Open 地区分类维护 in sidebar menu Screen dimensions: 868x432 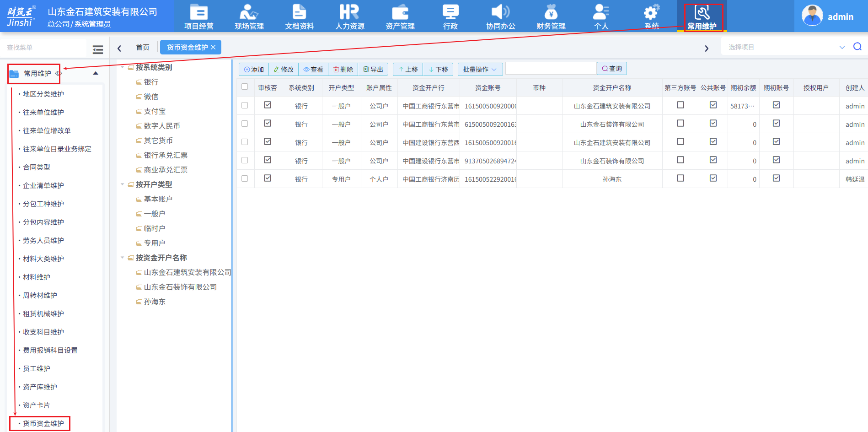point(43,94)
